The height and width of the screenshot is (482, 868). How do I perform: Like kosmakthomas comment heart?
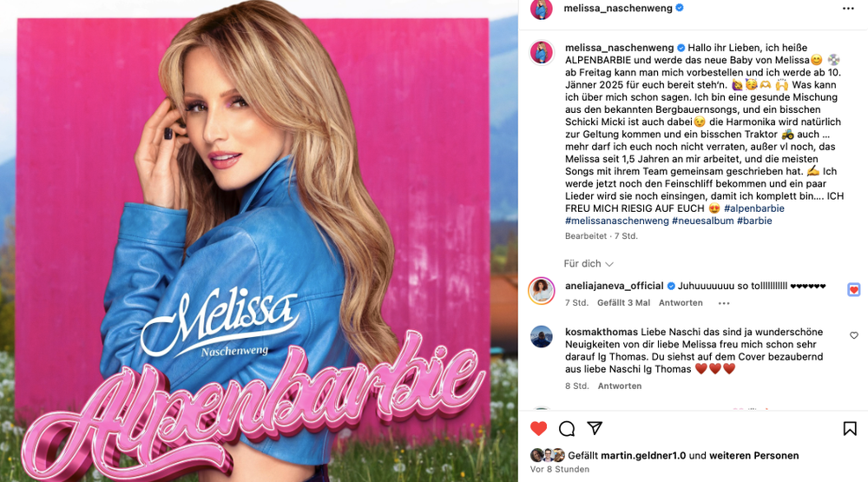click(x=854, y=335)
